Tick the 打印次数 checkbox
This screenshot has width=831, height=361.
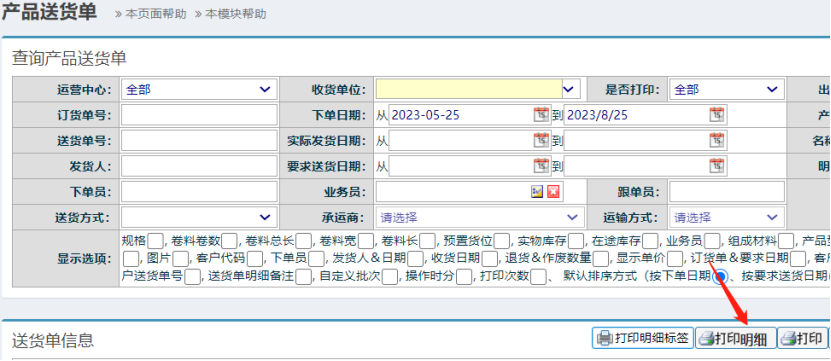[538, 276]
